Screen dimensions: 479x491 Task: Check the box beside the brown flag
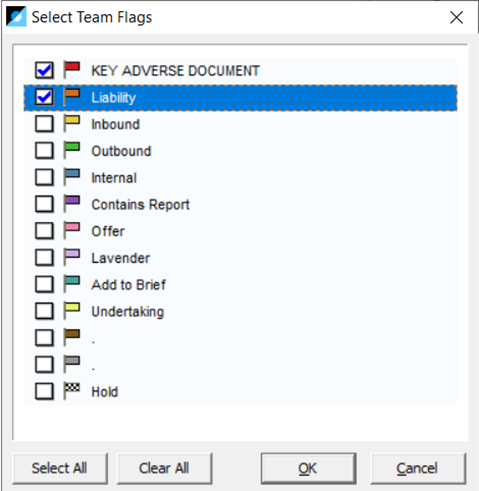[44, 338]
